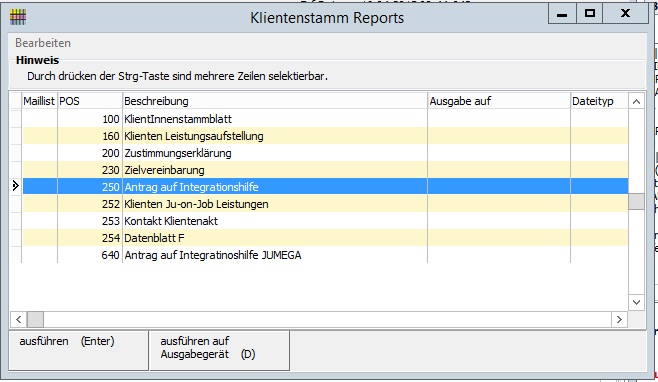Screen dimensions: 658x382
Task: Select the Zielvereinbarung row
Action: pyautogui.click(x=325, y=170)
